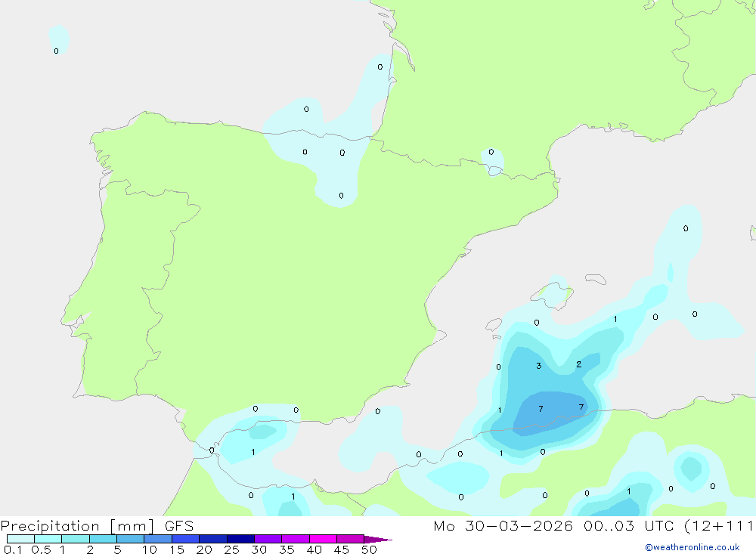
Task: Pick the 20–25 mm legend color swatch
Action: [x=213, y=539]
